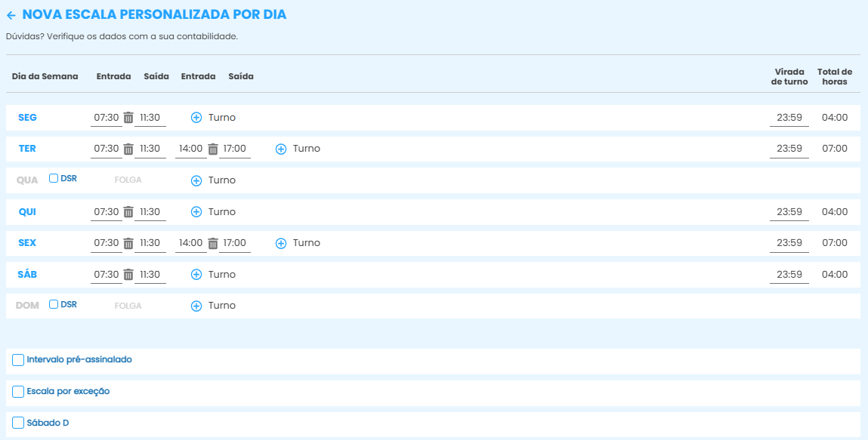Image resolution: width=868 pixels, height=440 pixels.
Task: Check the Intervalo pré-assinalado option
Action: click(18, 360)
